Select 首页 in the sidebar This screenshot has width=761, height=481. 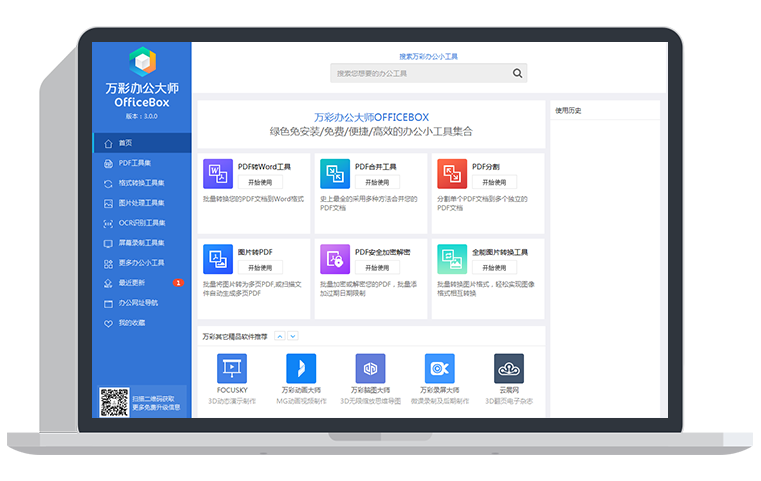coord(125,143)
